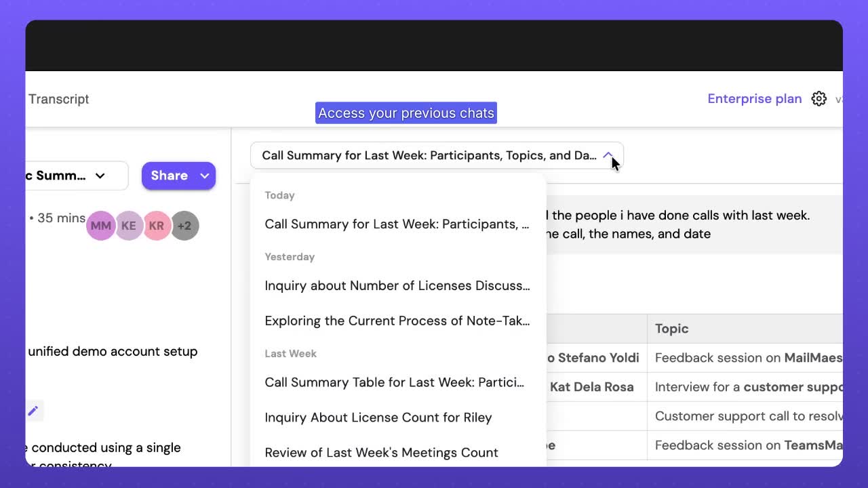Switch to the Transcript tab
This screenshot has height=488, width=868.
tap(58, 99)
